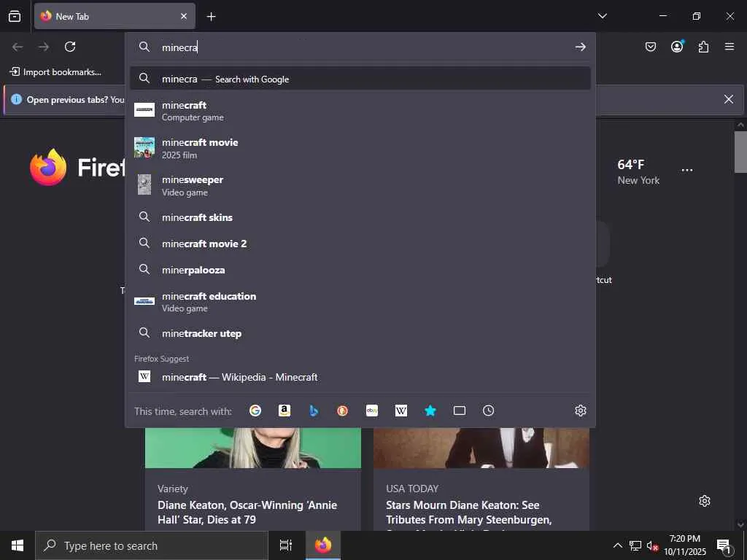This screenshot has width=747, height=560.
Task: Search this time with eBay icon
Action: (x=372, y=411)
